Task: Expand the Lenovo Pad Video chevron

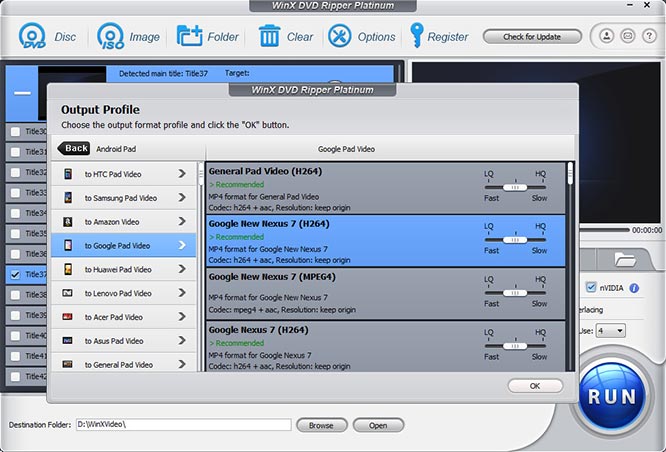Action: 182,293
